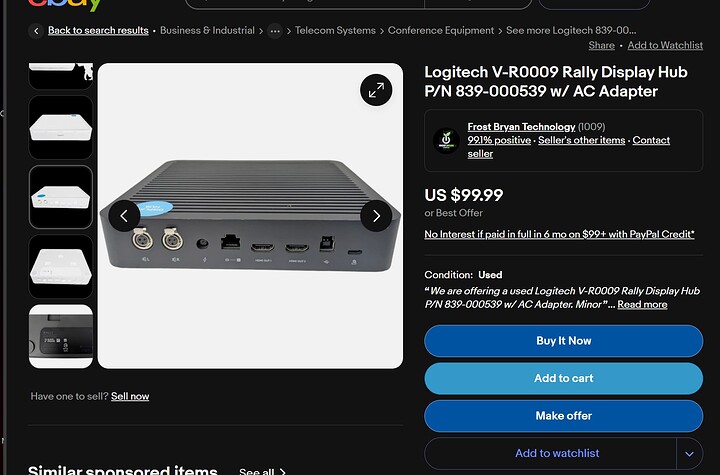Add the item to cart
Viewport: 720px width, 475px height.
(563, 378)
